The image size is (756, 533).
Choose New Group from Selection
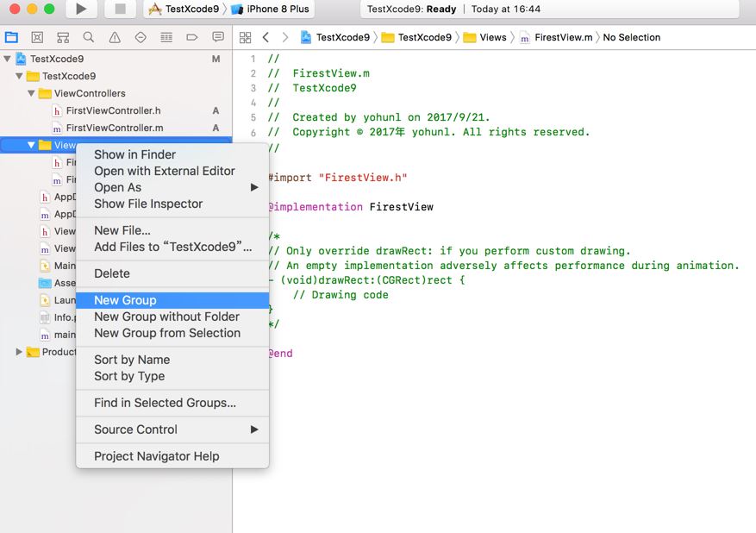coord(172,333)
